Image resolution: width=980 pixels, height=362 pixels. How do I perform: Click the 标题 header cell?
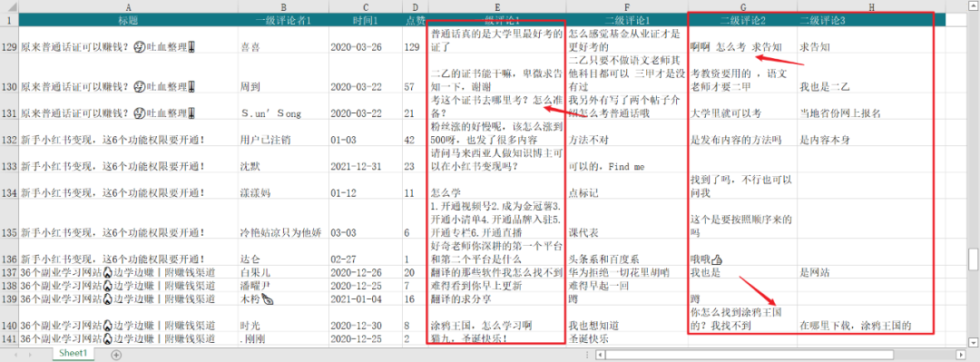[128, 20]
